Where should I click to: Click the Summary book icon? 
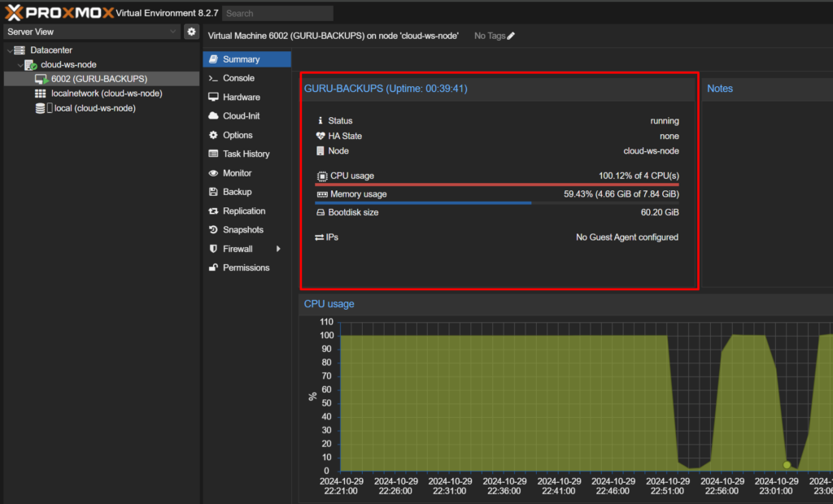tap(214, 59)
